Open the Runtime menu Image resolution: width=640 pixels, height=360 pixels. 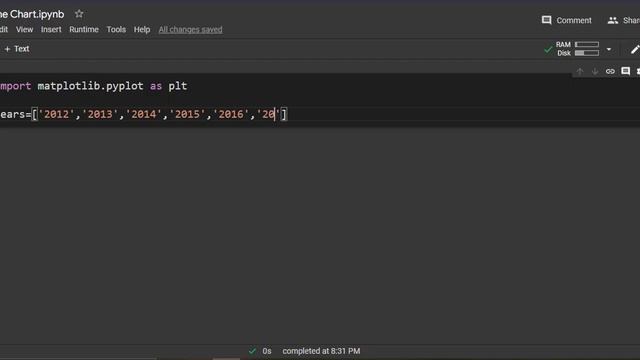tap(84, 29)
